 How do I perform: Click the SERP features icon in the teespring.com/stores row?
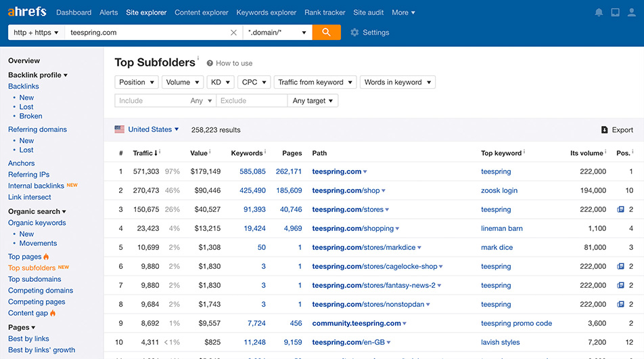click(x=620, y=210)
